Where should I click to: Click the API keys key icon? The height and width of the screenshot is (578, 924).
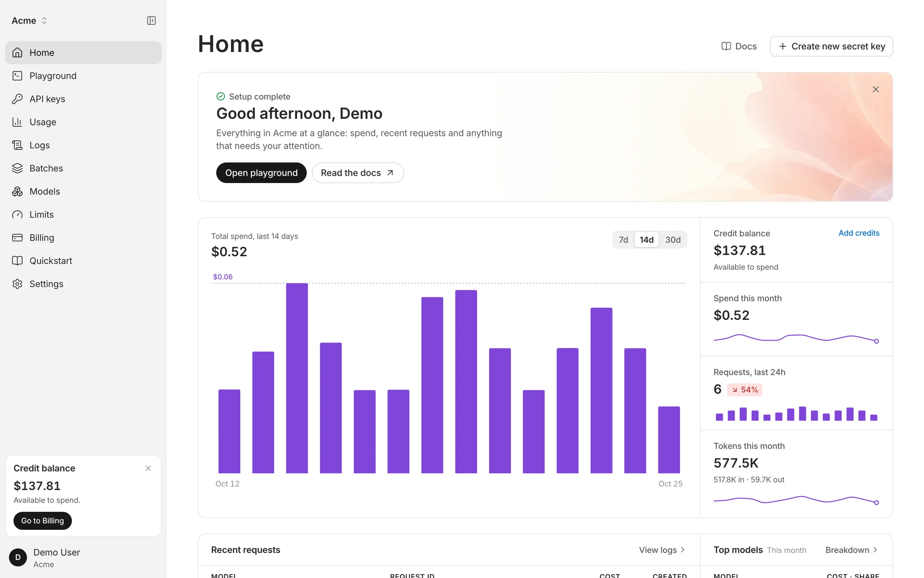point(17,99)
